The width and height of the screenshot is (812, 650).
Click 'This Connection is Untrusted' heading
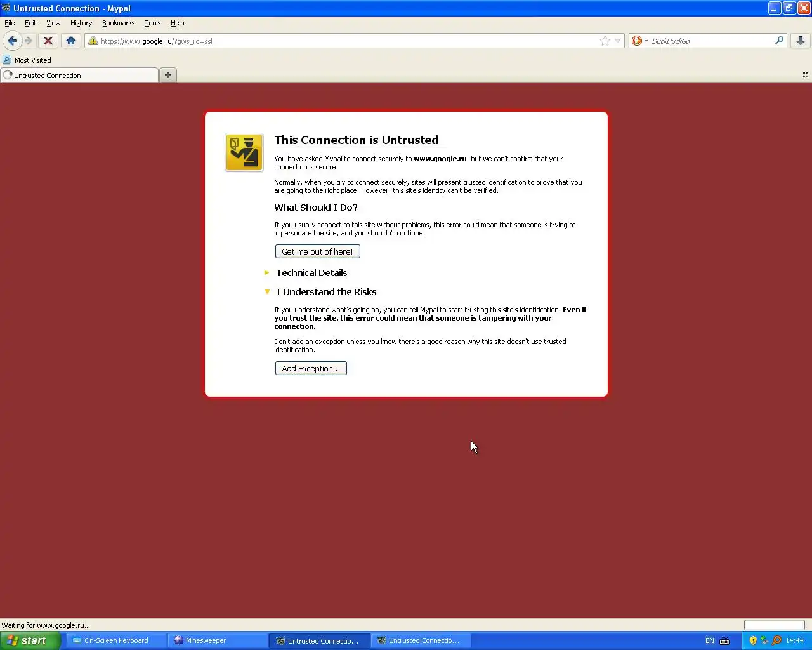tap(356, 140)
